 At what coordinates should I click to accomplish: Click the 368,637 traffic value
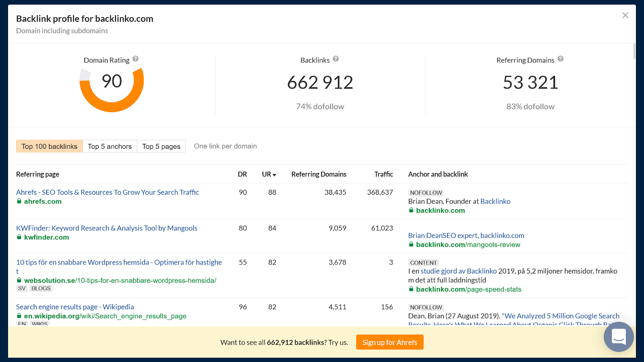[380, 192]
